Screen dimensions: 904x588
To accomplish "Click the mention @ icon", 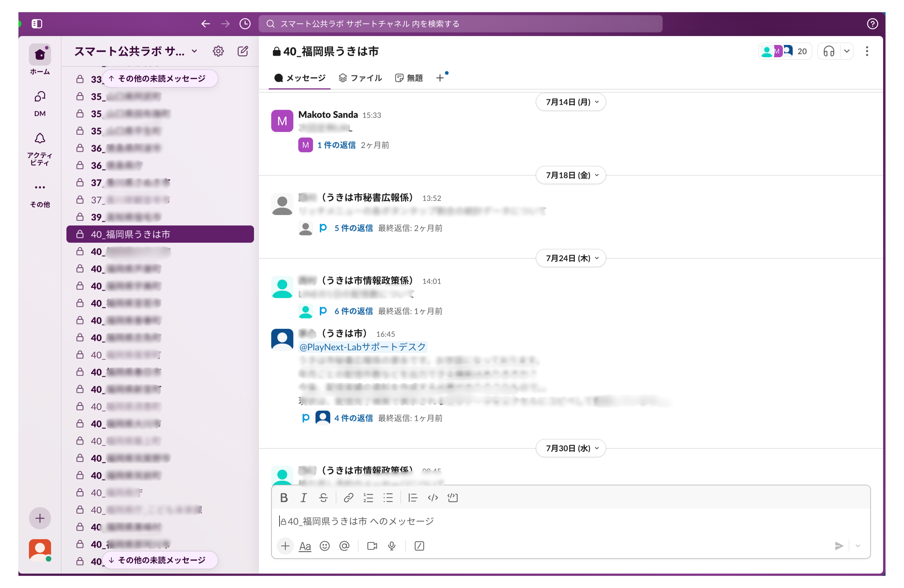I will click(x=344, y=546).
